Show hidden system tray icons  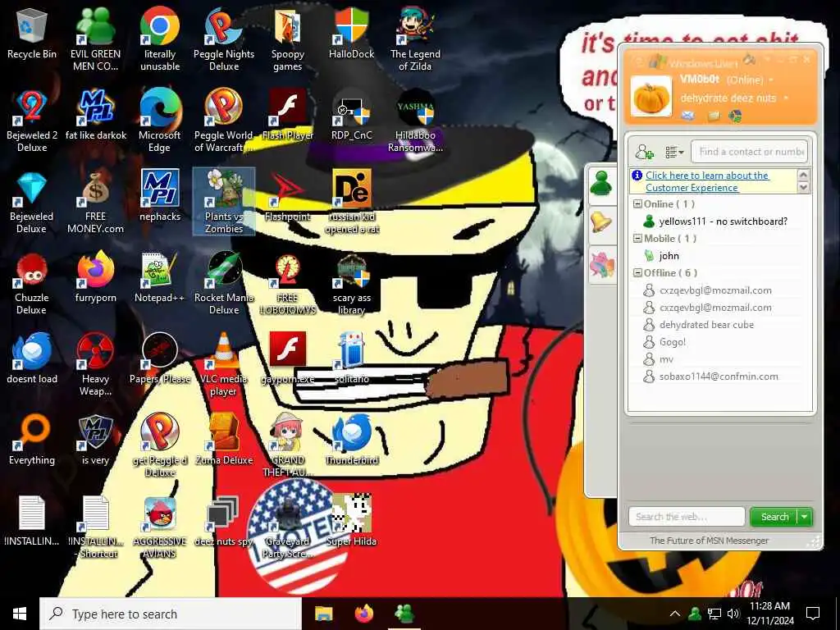click(x=675, y=614)
